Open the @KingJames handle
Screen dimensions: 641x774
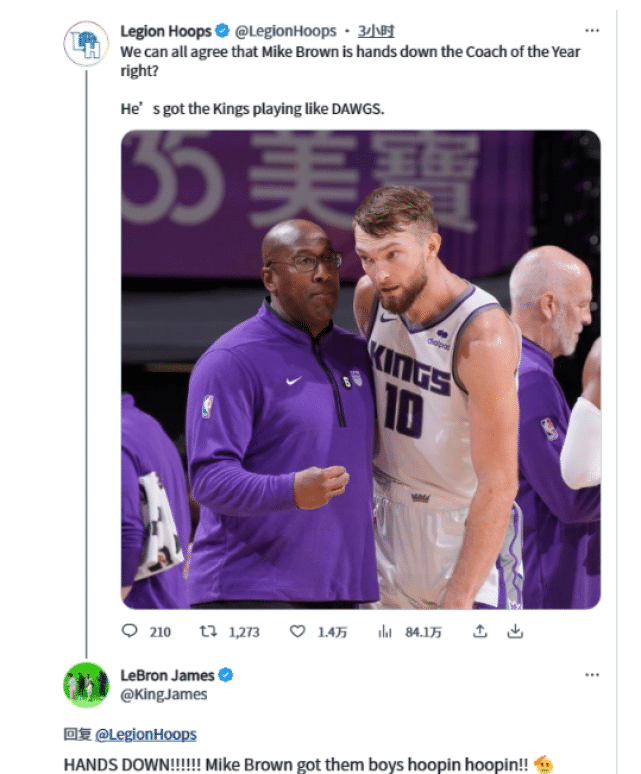tap(164, 694)
